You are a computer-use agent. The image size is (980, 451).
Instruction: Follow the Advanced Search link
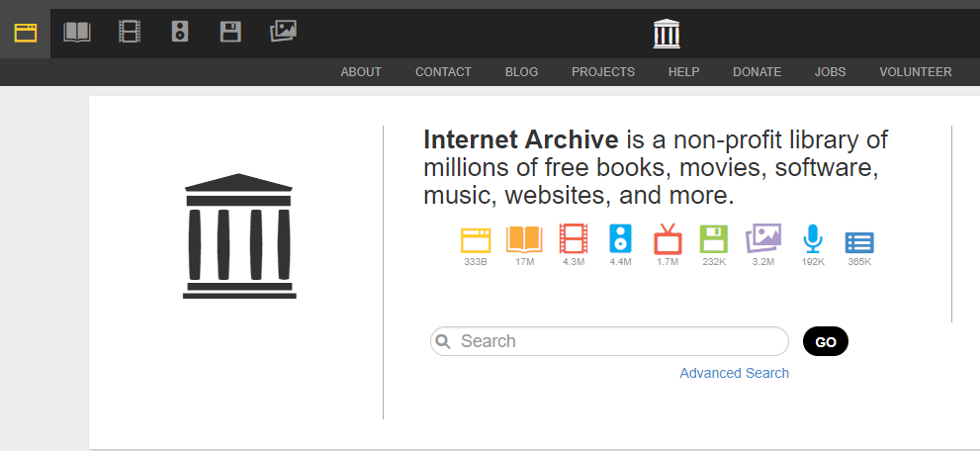coord(734,373)
